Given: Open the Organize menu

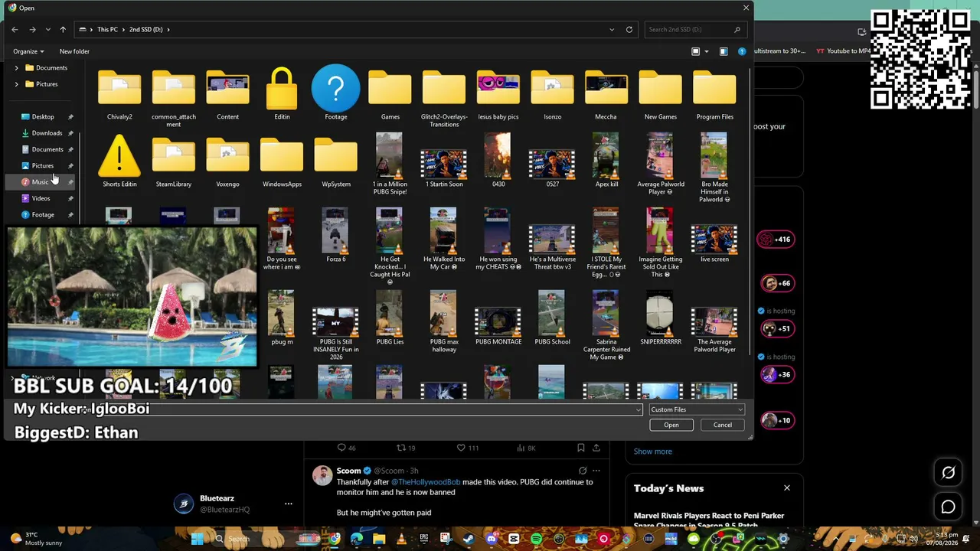Looking at the screenshot, I should 28,51.
